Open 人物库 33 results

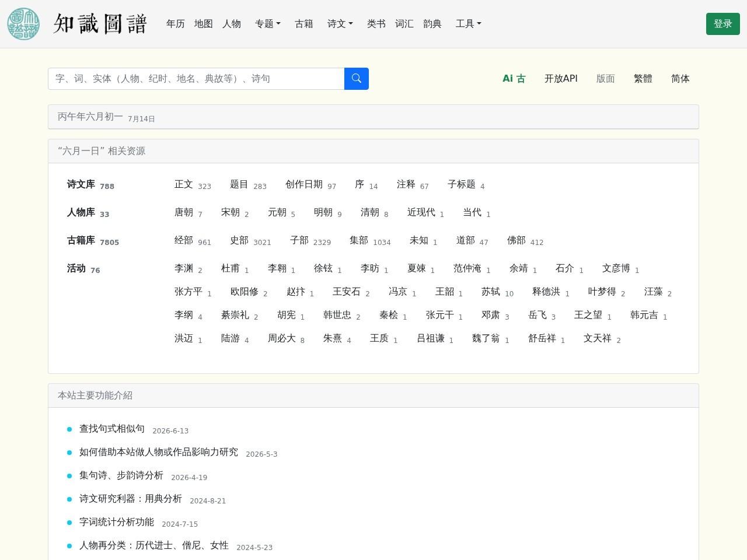tap(88, 212)
